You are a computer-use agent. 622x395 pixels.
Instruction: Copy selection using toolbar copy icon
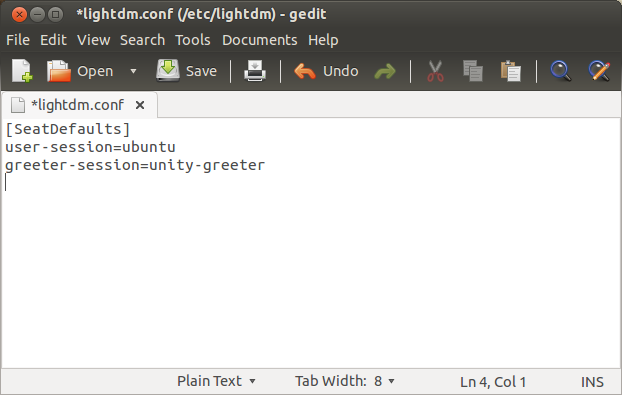click(473, 71)
